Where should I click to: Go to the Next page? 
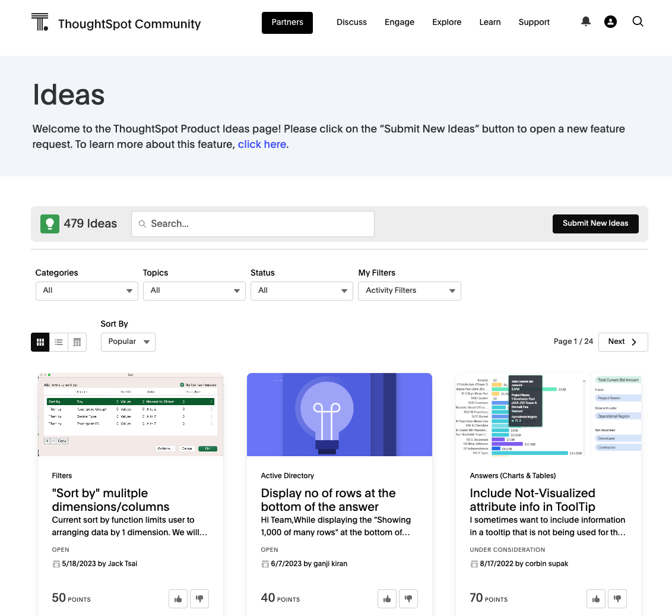point(623,342)
